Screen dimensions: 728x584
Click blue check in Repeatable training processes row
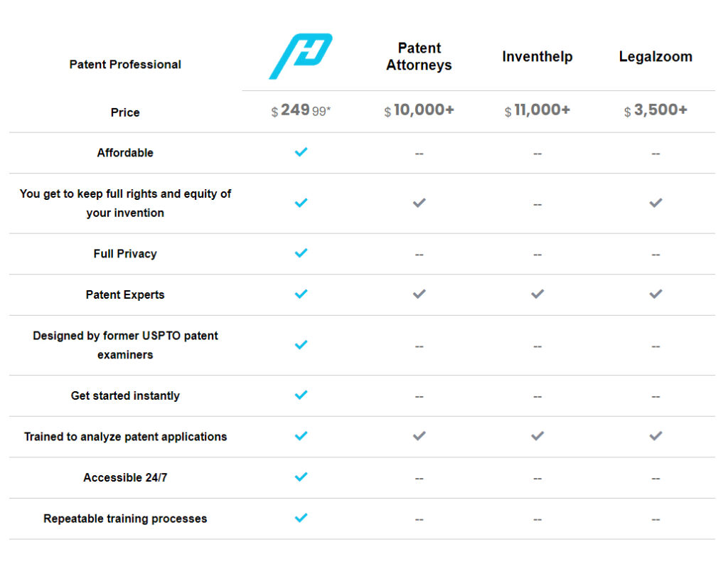pyautogui.click(x=301, y=518)
